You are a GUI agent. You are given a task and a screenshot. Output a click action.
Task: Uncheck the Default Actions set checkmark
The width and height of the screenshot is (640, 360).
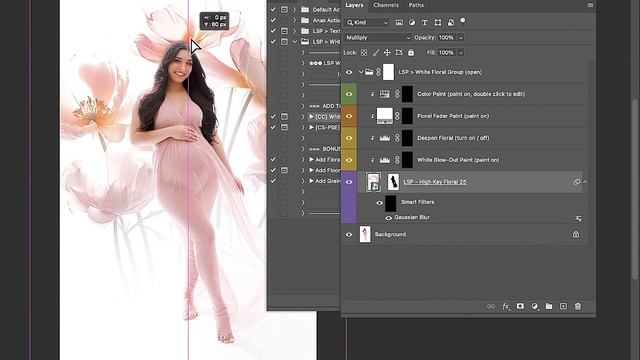click(x=273, y=9)
